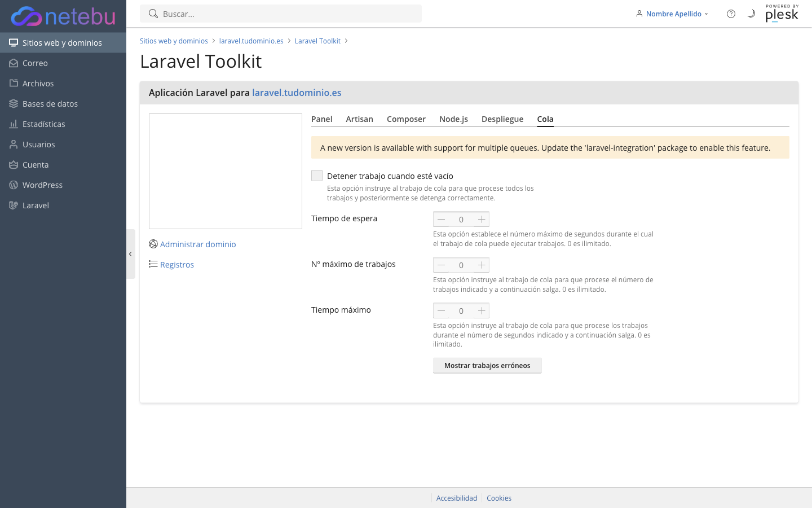Go to the Composer tab
Image resolution: width=812 pixels, height=508 pixels.
point(406,119)
